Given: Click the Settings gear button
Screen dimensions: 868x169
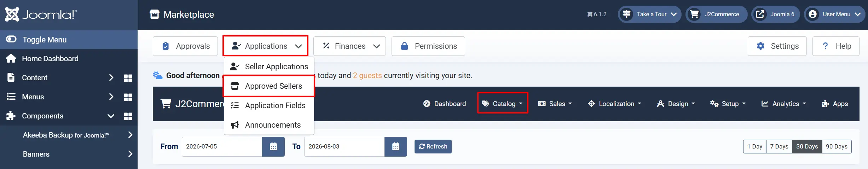Looking at the screenshot, I should (x=777, y=46).
